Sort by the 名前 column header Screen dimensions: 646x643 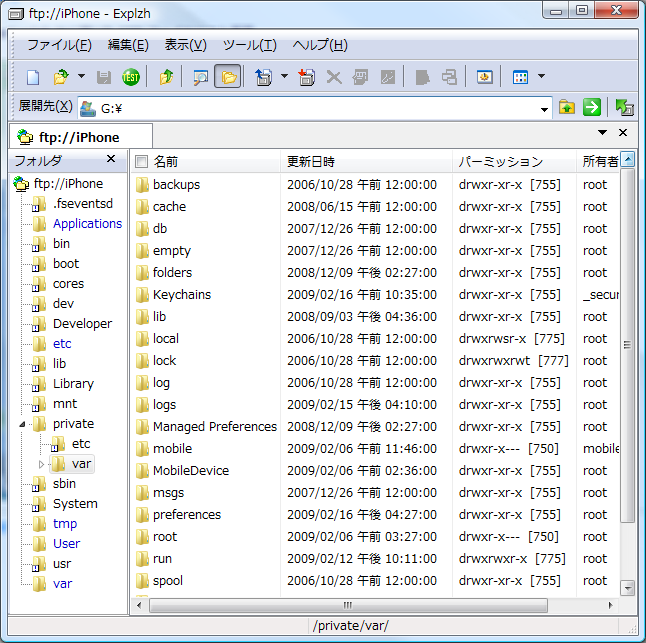point(206,161)
